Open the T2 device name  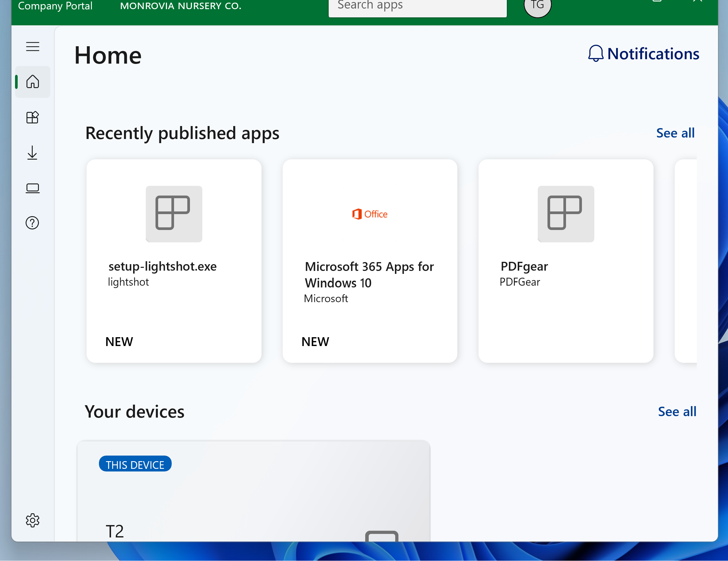(115, 531)
